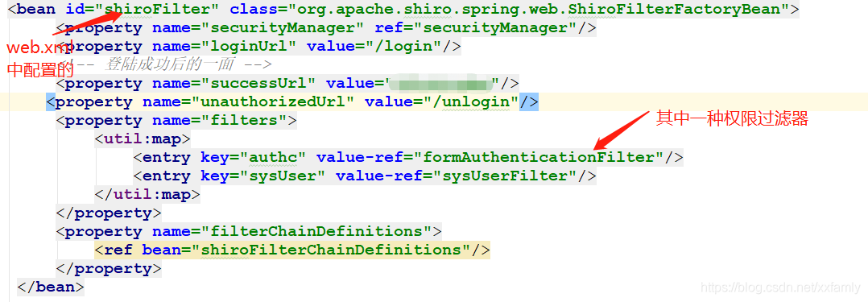Click the "formAuthenticationFilter" value-ref

point(539,158)
